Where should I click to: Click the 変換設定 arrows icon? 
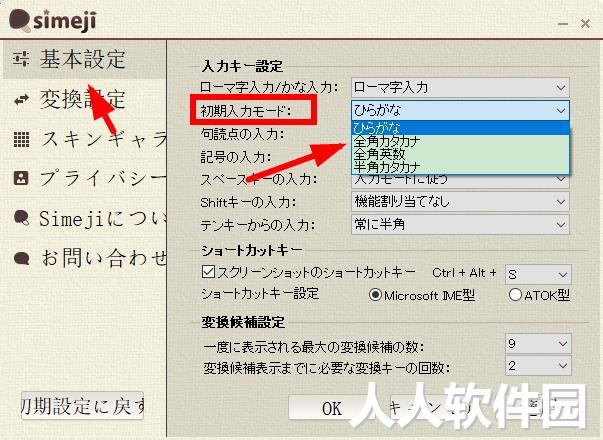[x=21, y=100]
